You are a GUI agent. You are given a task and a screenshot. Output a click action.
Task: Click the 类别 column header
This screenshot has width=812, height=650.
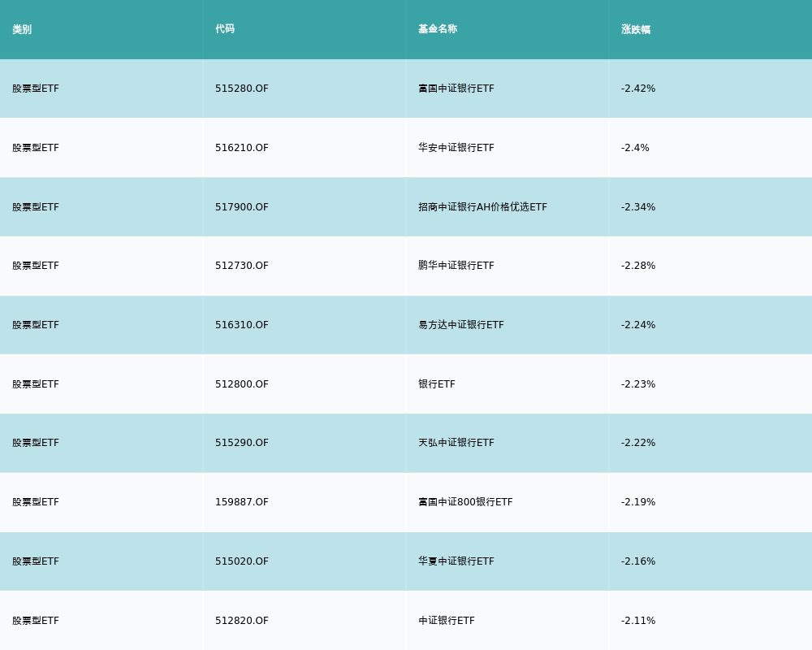[x=22, y=29]
